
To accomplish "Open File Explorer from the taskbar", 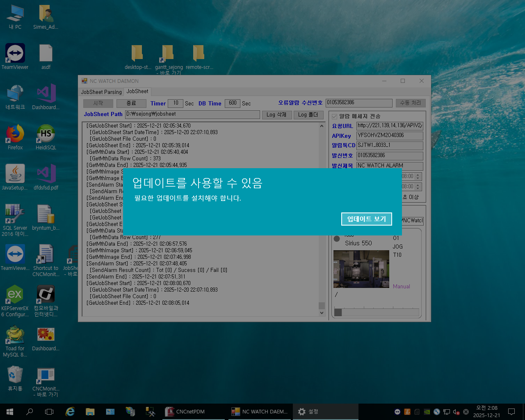I will click(90, 412).
